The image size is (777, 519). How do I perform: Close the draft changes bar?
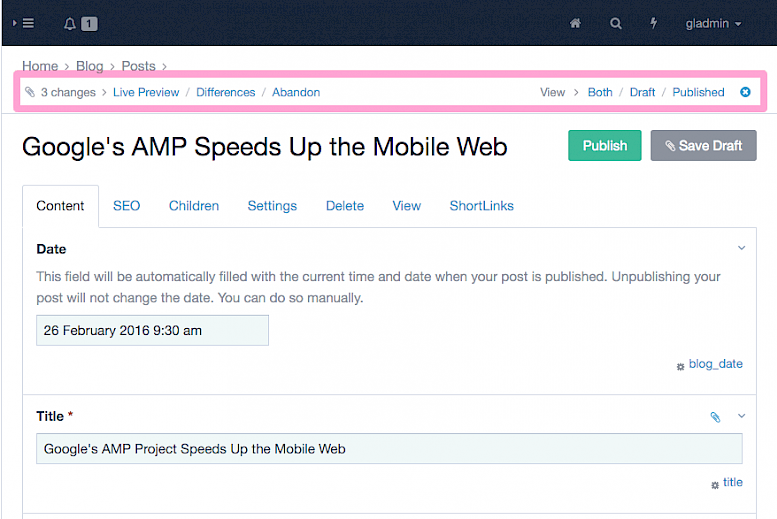pyautogui.click(x=745, y=92)
